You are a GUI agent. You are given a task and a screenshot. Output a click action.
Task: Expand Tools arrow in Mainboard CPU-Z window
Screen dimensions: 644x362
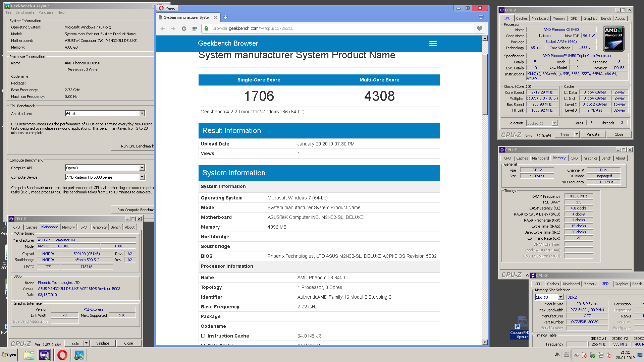click(86, 344)
